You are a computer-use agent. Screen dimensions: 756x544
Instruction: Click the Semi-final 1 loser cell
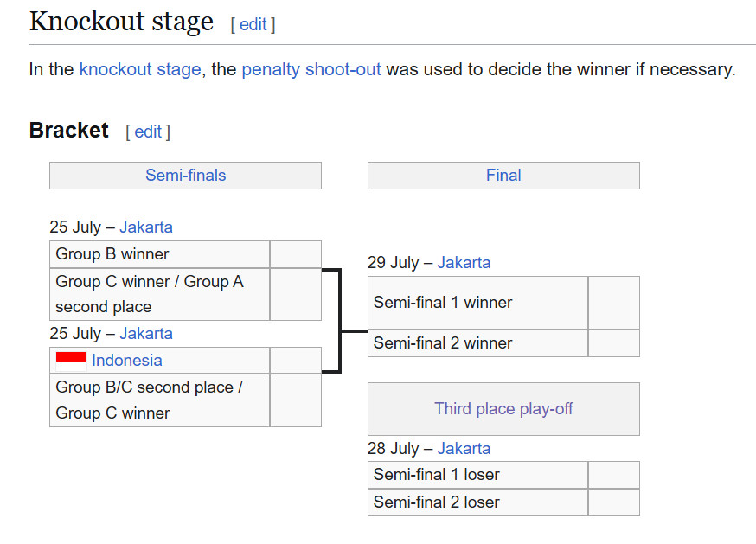click(477, 475)
